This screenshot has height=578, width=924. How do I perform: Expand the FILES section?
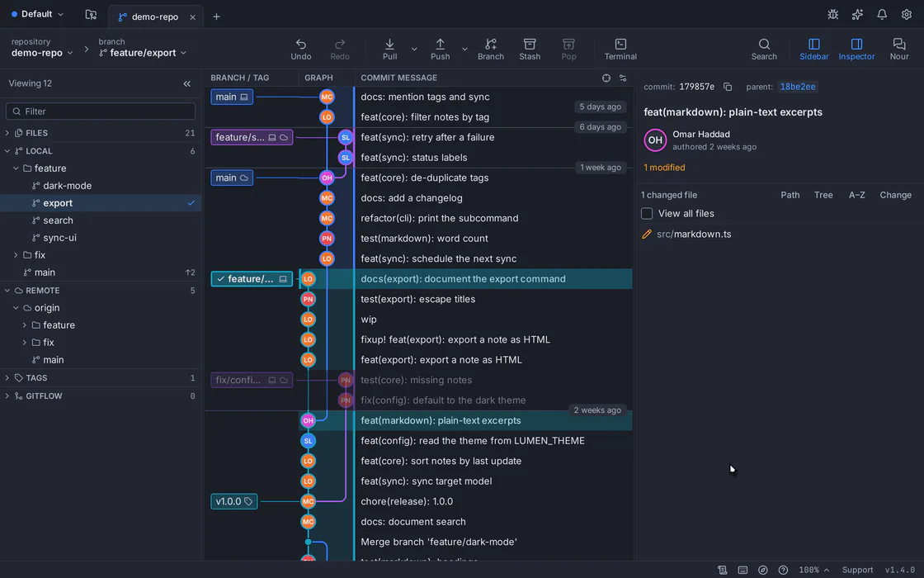pos(7,133)
